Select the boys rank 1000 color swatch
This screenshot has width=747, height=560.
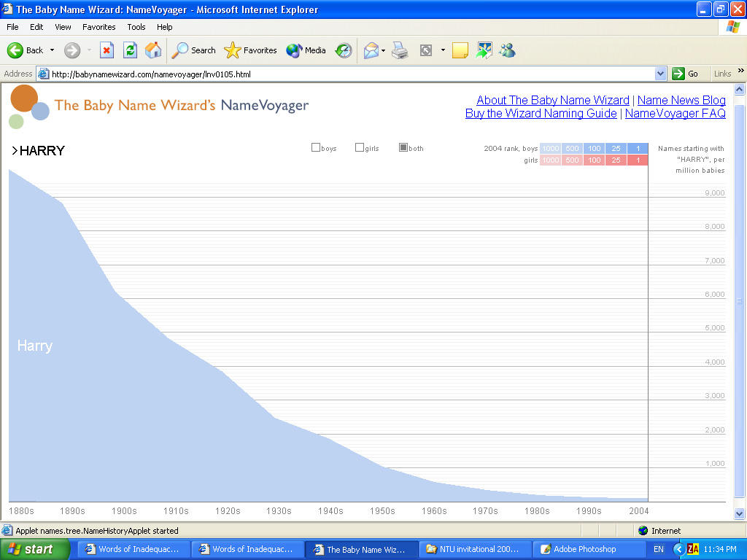tap(551, 148)
